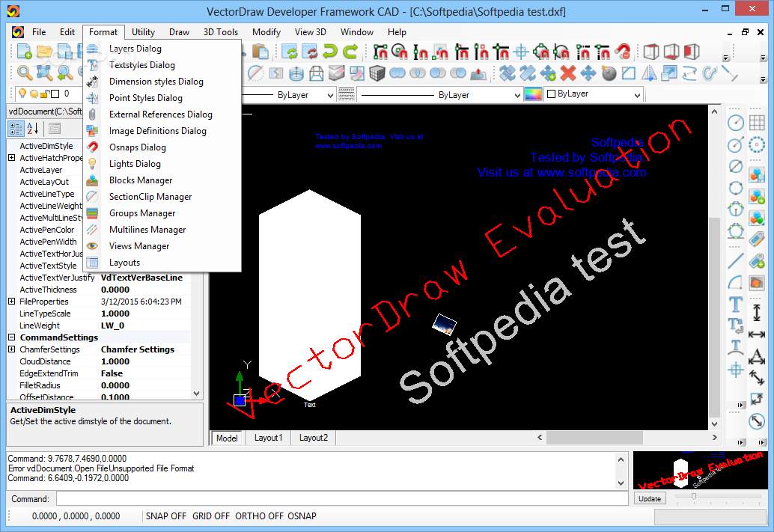Click the Hatch pattern grid icon
The height and width of the screenshot is (532, 774).
pos(757,123)
